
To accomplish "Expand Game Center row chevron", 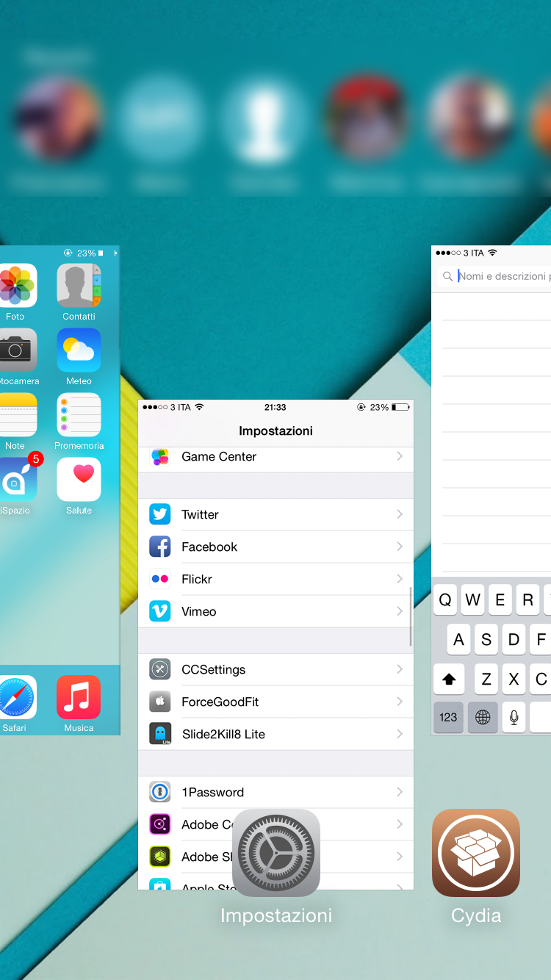I will pyautogui.click(x=400, y=456).
